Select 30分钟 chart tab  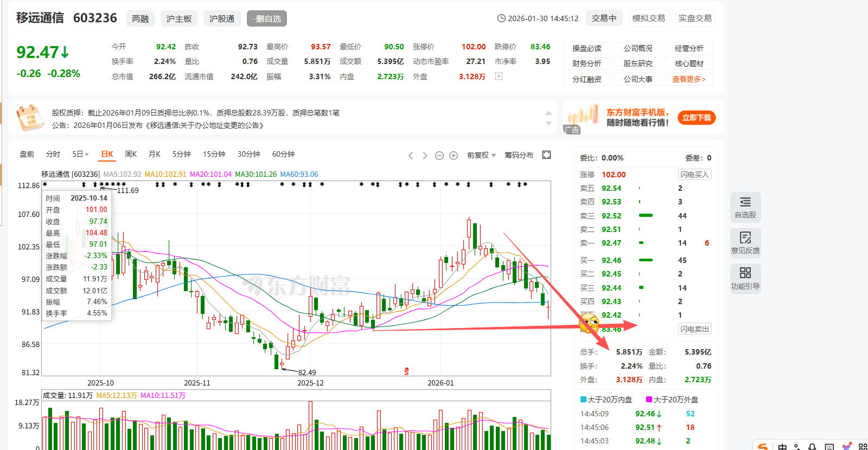pyautogui.click(x=249, y=155)
